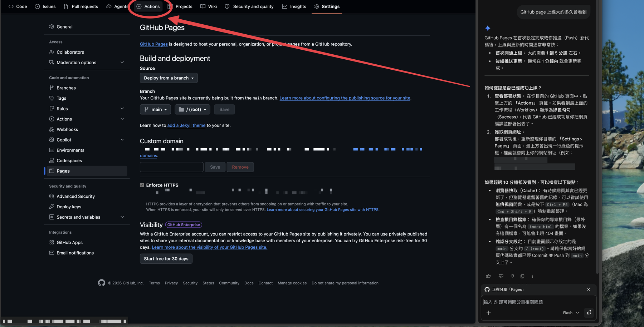Expand the Rules section chevron
644x327 pixels.
pos(122,109)
